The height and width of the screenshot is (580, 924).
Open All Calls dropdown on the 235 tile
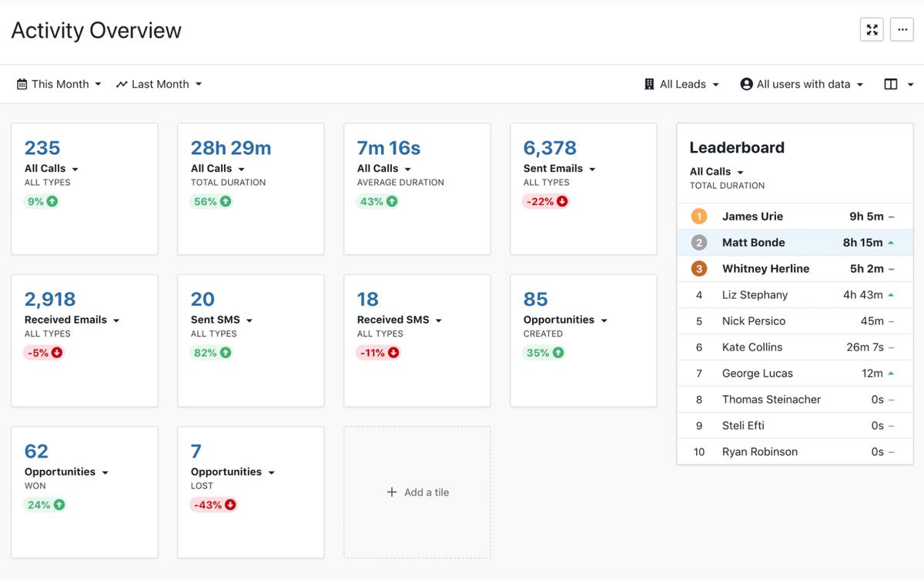click(52, 169)
